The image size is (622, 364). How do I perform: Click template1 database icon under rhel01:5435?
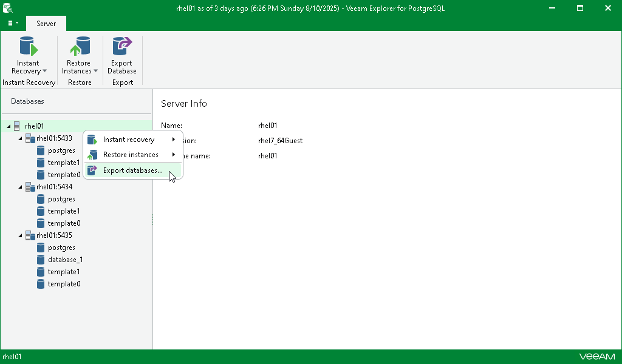[x=41, y=272]
